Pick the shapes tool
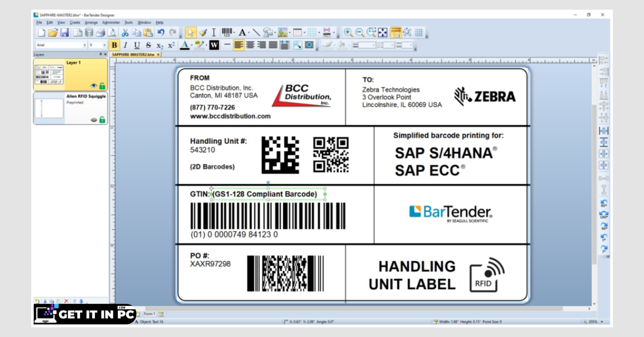Screen dimensions: 644x337 click(268, 33)
